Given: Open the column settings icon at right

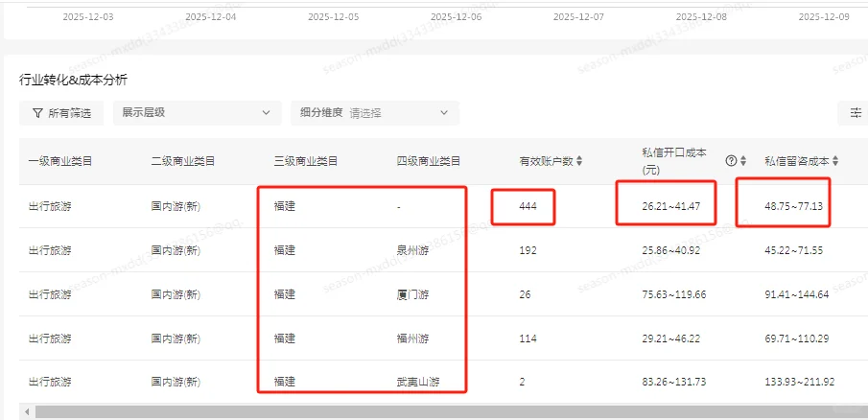Looking at the screenshot, I should tap(856, 113).
